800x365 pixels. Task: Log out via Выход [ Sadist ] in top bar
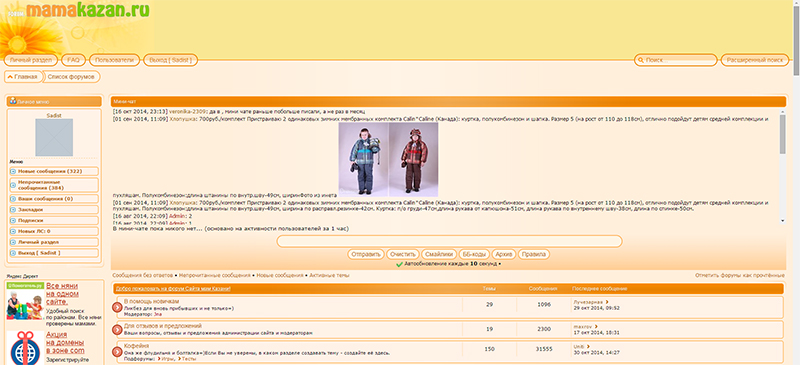pos(170,60)
